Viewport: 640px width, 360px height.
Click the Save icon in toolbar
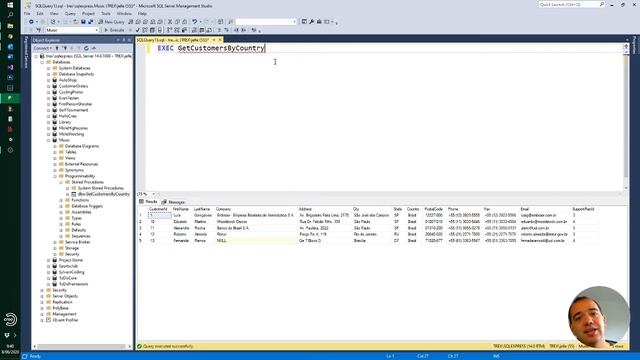click(83, 22)
